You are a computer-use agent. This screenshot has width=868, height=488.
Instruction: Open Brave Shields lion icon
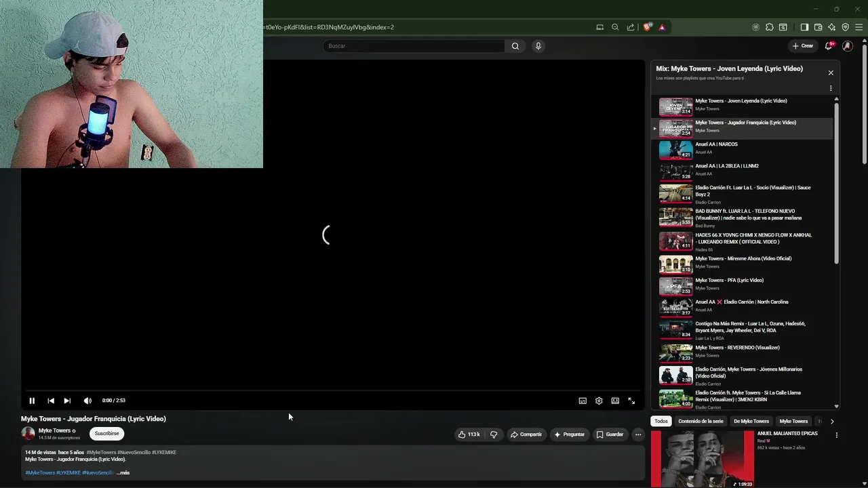click(647, 27)
